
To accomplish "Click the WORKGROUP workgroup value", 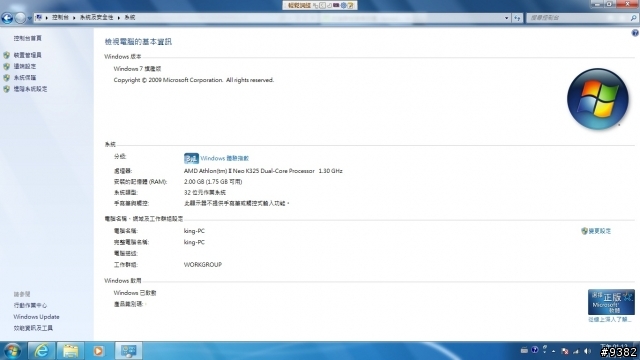I will click(203, 264).
